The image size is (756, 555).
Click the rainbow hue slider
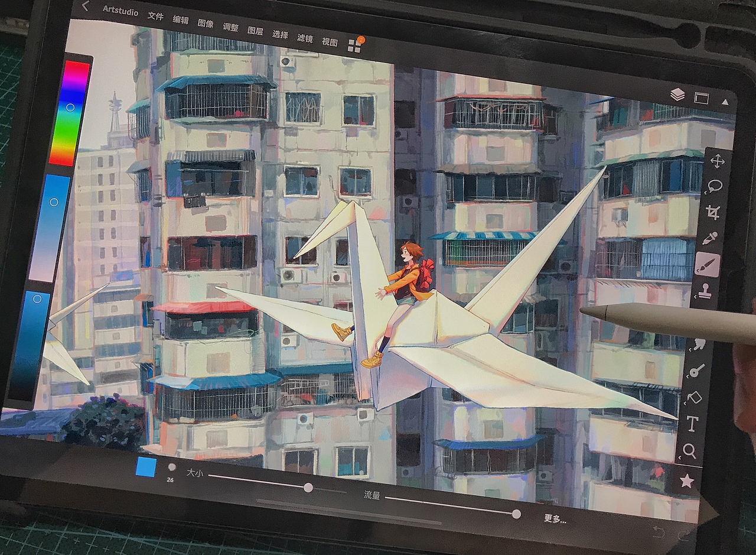click(70, 113)
